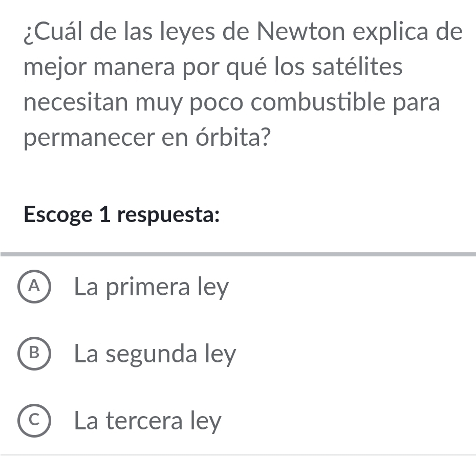Click the letter B inside the circle
The width and height of the screenshot is (476, 457).
coord(35,354)
